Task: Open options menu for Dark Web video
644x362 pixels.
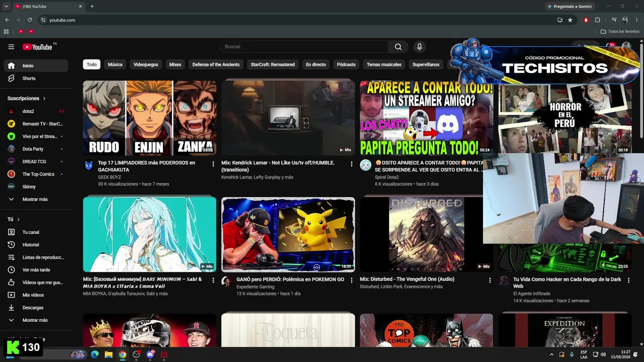Action: (628, 281)
